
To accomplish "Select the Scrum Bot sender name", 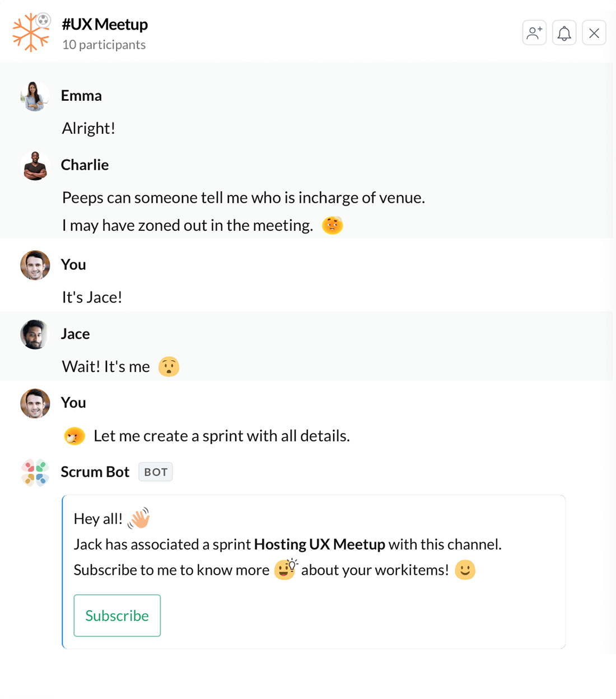I will (x=95, y=472).
